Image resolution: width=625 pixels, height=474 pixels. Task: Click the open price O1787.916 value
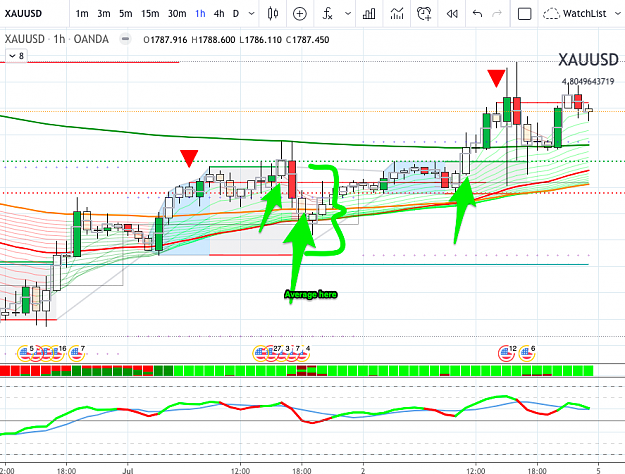(165, 40)
